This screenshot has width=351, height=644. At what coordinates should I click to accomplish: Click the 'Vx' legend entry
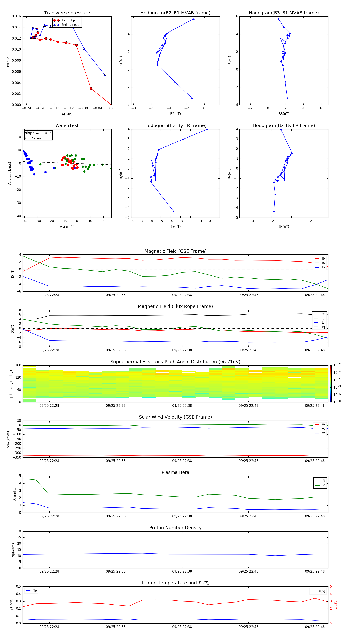pyautogui.click(x=320, y=424)
